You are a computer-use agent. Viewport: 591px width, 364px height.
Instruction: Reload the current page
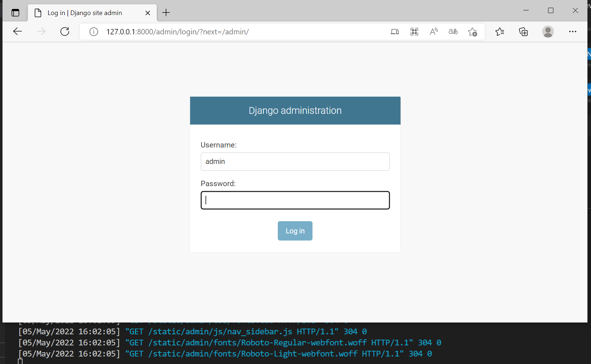click(65, 31)
